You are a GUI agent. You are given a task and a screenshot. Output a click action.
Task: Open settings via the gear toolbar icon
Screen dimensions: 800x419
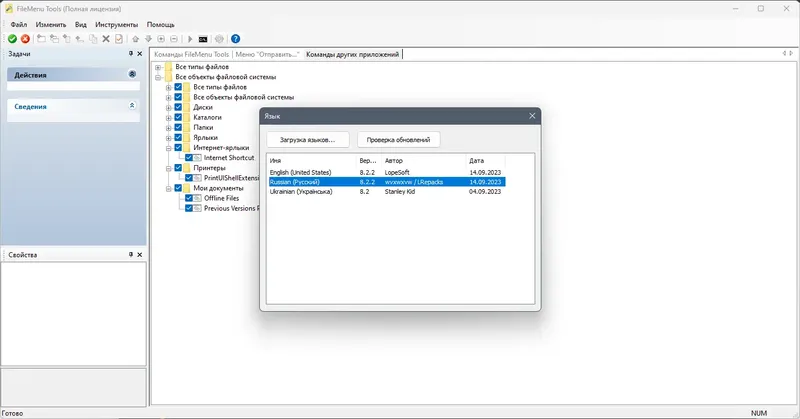click(219, 39)
